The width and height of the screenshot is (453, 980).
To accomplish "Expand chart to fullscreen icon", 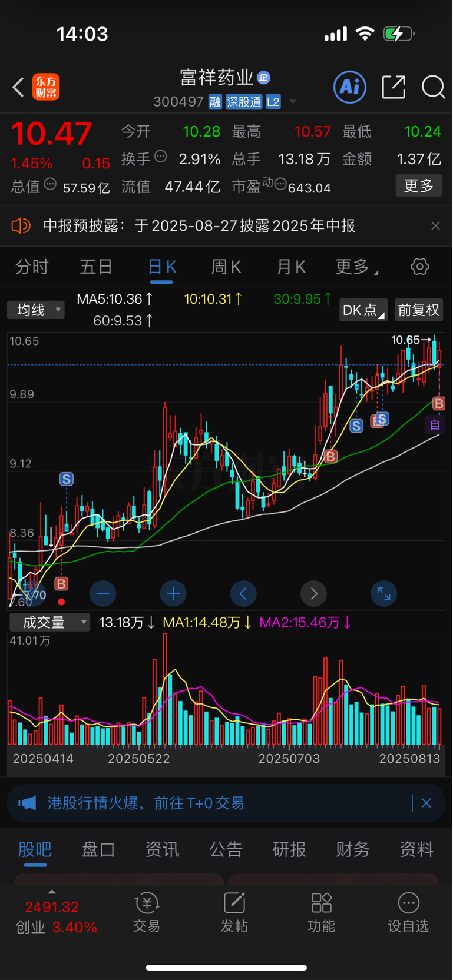I will [384, 593].
